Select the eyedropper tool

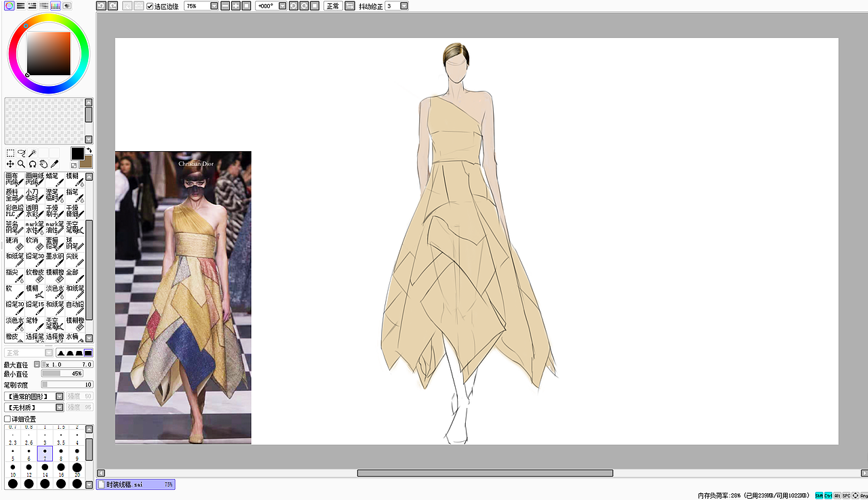click(x=54, y=164)
